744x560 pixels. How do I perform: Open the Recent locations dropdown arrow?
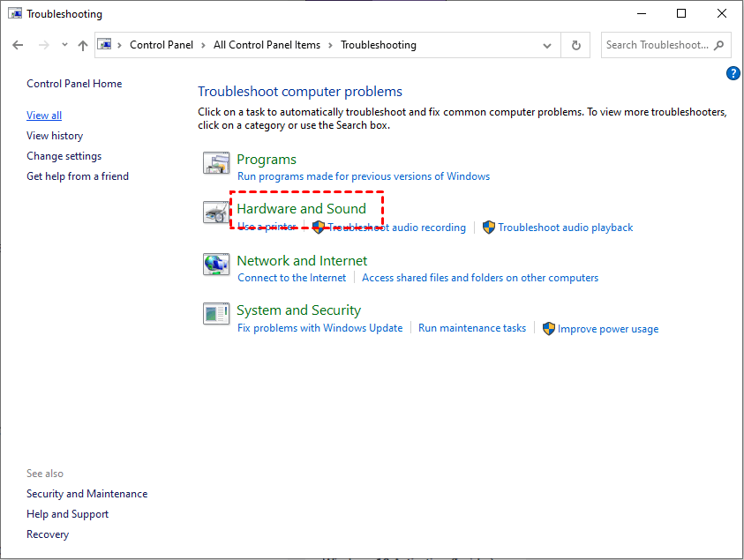pos(64,45)
